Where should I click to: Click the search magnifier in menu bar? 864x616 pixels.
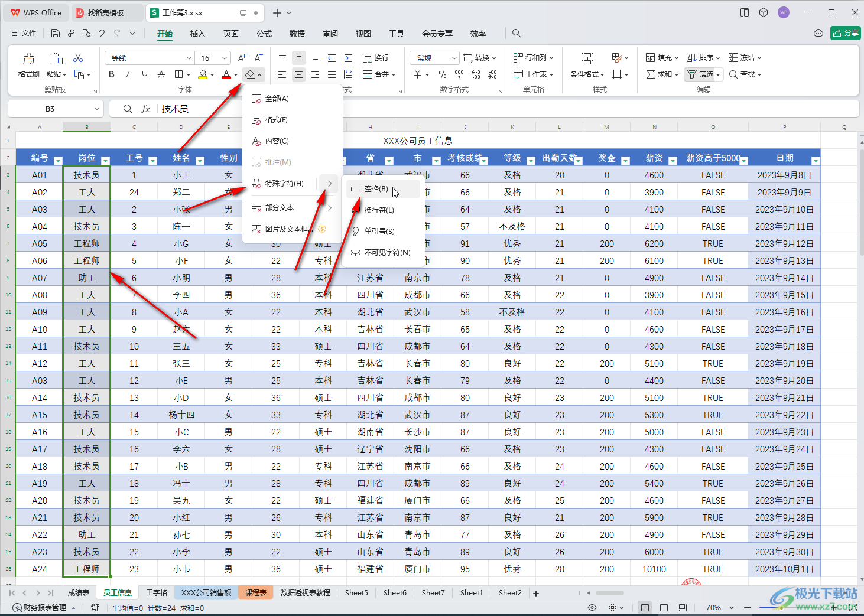pos(517,34)
